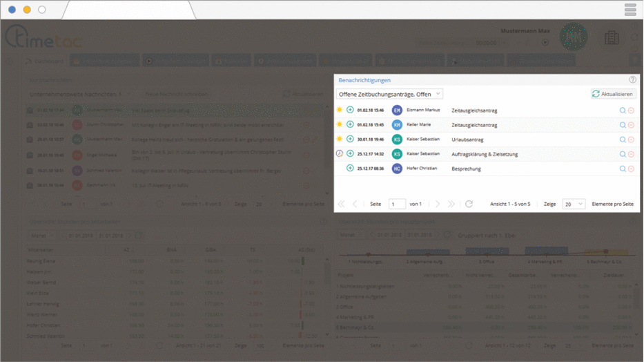Click the magnifier on Hofer Christian's Besprechung row

(x=623, y=169)
